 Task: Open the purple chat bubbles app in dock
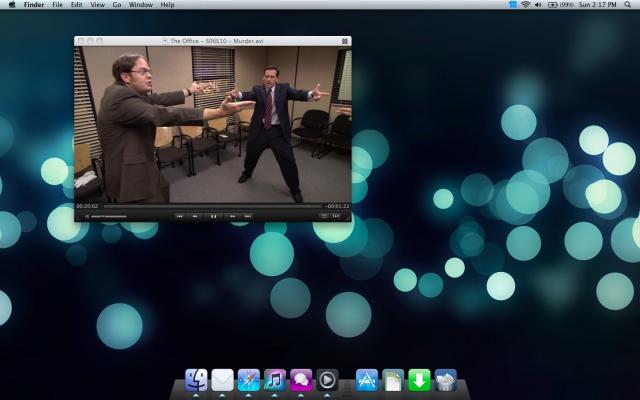point(301,380)
